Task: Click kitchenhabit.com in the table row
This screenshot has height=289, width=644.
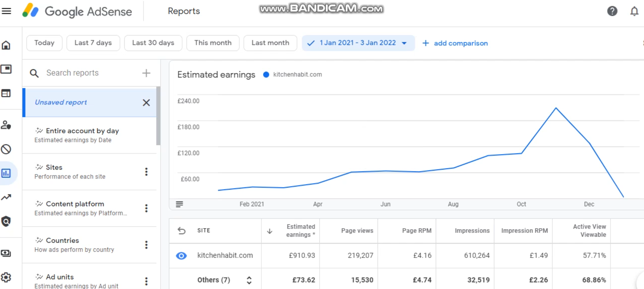Action: click(x=225, y=256)
